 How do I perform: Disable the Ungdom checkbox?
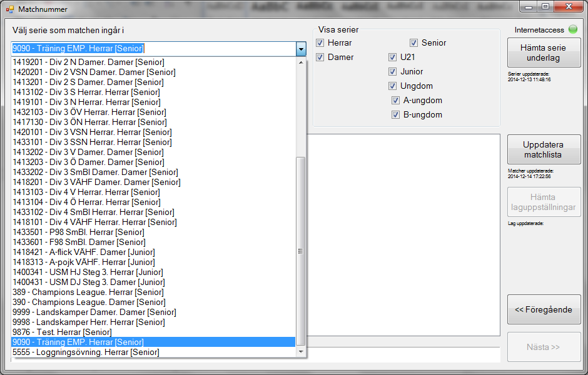click(392, 86)
